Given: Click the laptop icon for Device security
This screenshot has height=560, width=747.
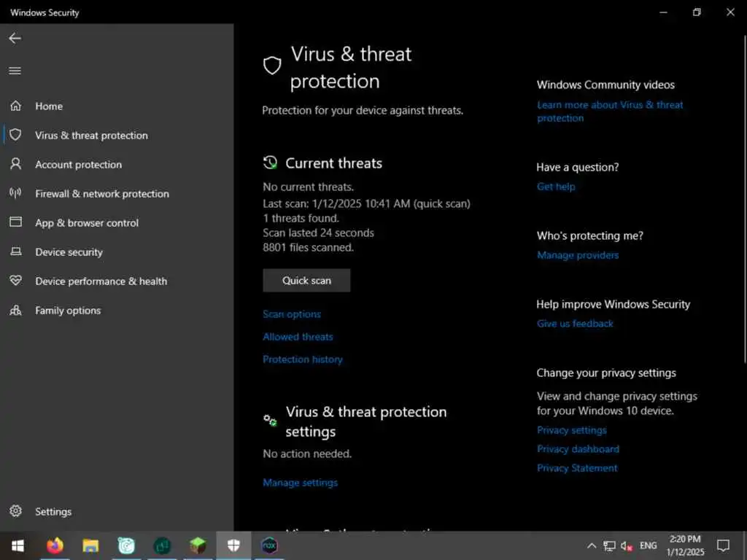Looking at the screenshot, I should click(x=16, y=252).
